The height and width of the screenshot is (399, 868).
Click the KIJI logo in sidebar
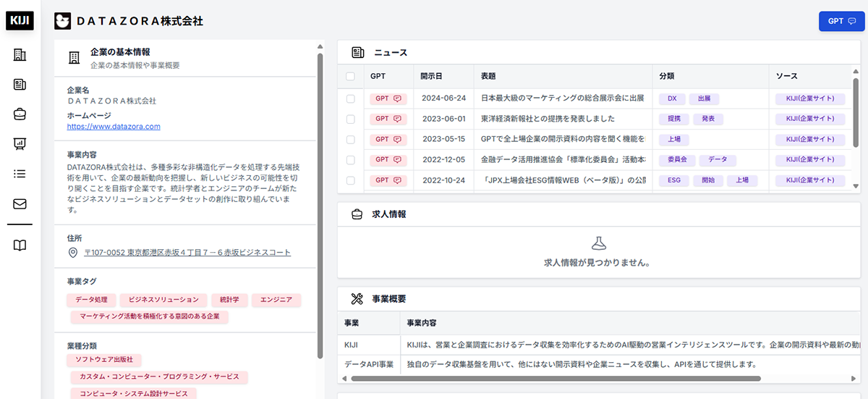click(x=20, y=20)
